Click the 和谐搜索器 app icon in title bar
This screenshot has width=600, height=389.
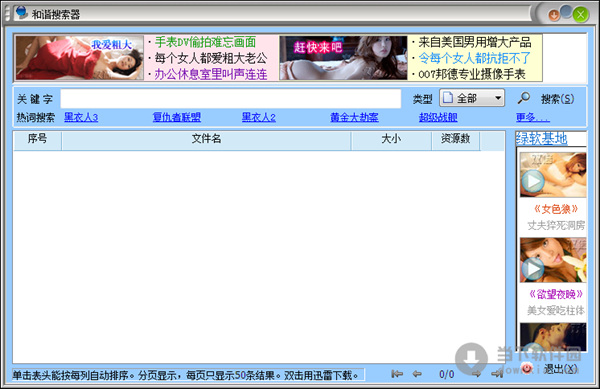pos(21,13)
